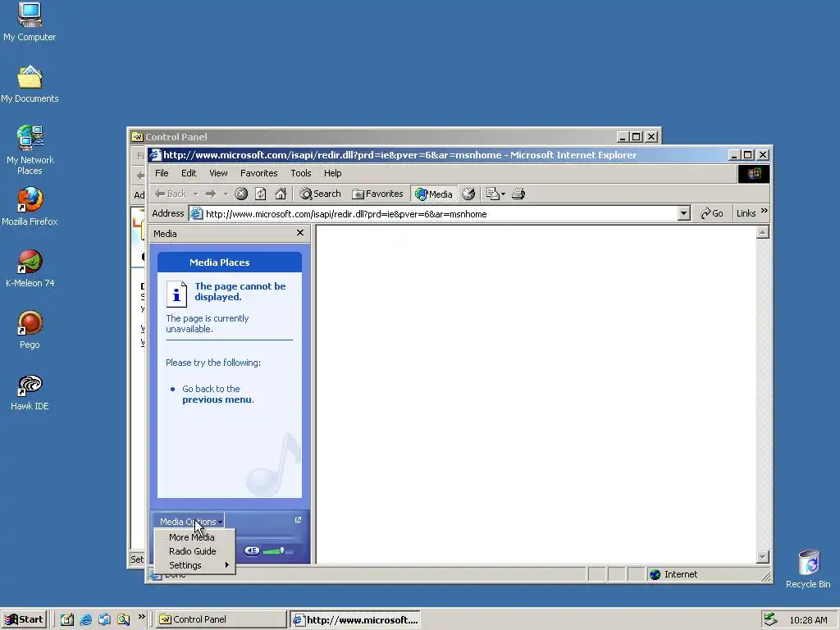Toggle the media bar mute button

252,550
